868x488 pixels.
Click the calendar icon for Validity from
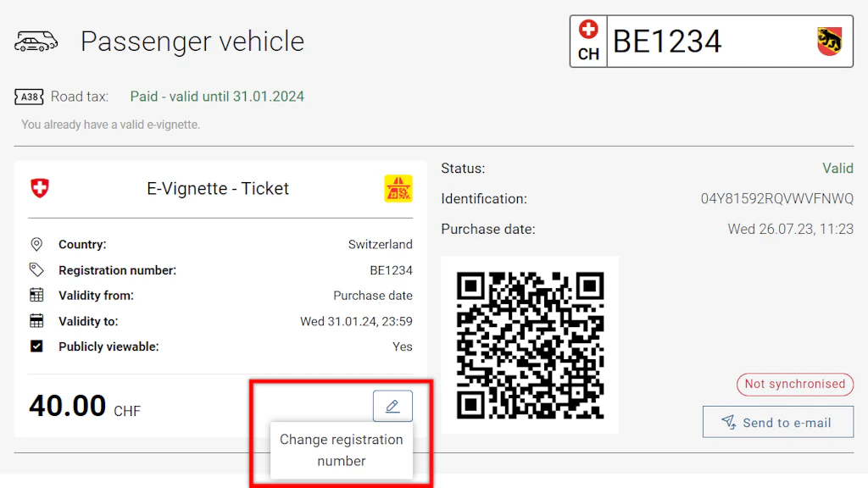[x=36, y=296]
